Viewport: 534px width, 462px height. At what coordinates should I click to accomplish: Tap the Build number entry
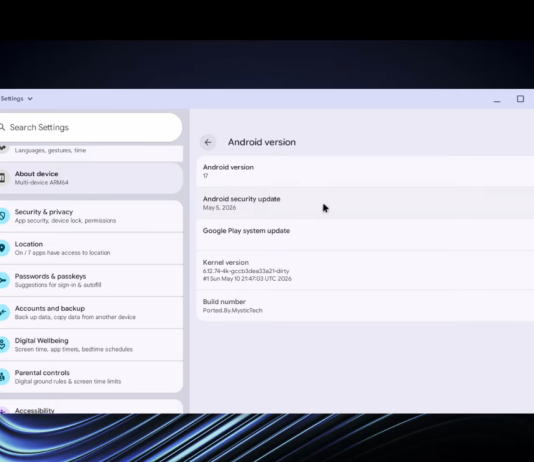pyautogui.click(x=365, y=306)
